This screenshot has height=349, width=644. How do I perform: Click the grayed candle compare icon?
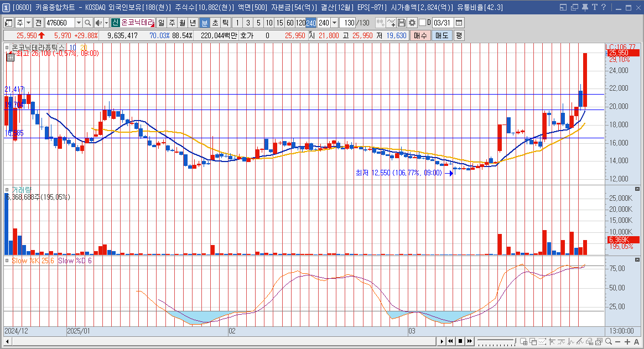click(x=380, y=23)
